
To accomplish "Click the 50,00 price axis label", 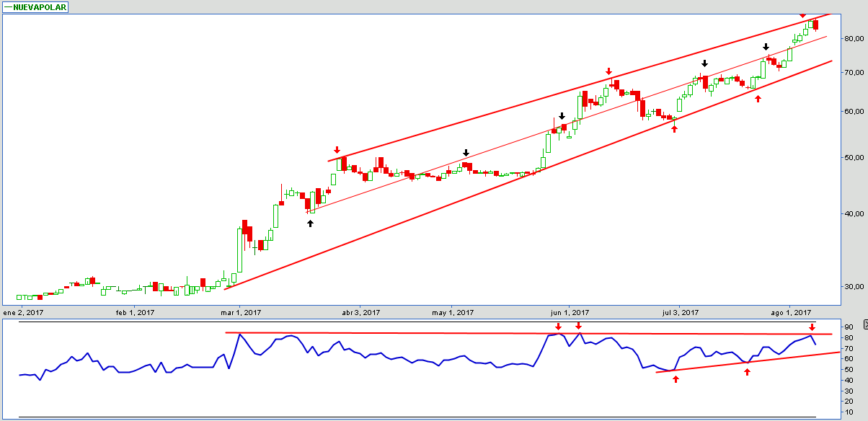I will coord(854,158).
